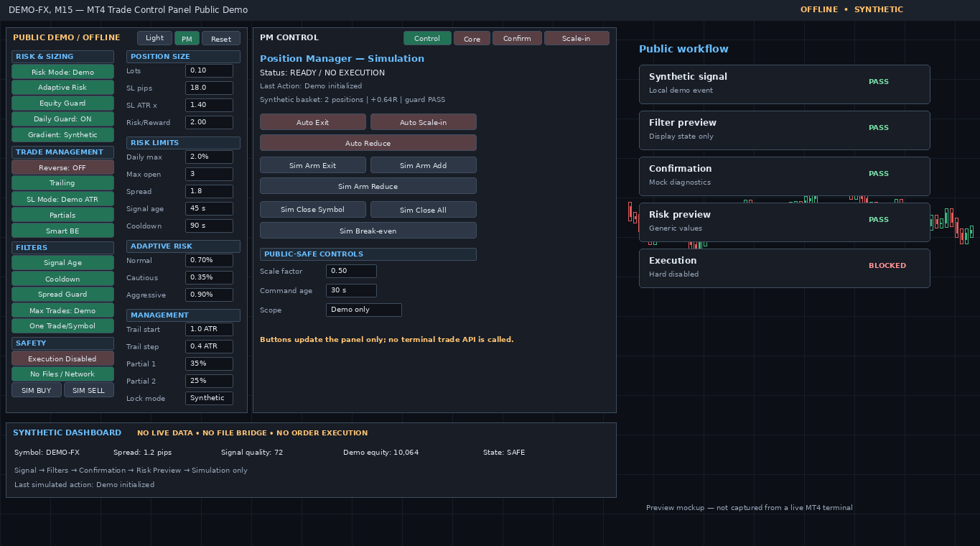Click Sim Break-even button
This screenshot has width=980, height=546.
pyautogui.click(x=368, y=231)
